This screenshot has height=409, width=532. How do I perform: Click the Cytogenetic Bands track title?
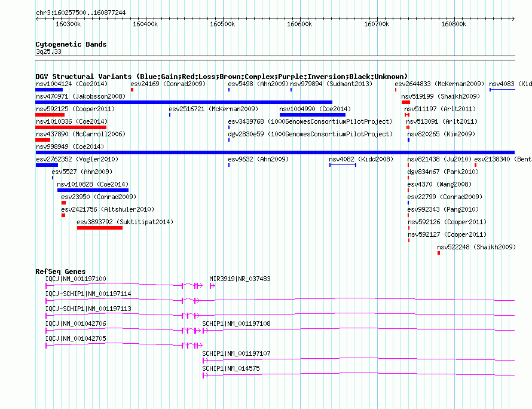coord(71,44)
